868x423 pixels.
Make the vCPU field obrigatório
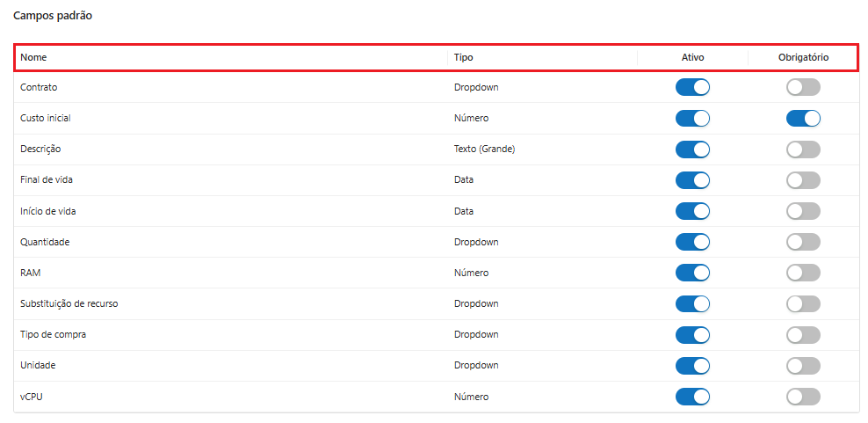tap(803, 397)
